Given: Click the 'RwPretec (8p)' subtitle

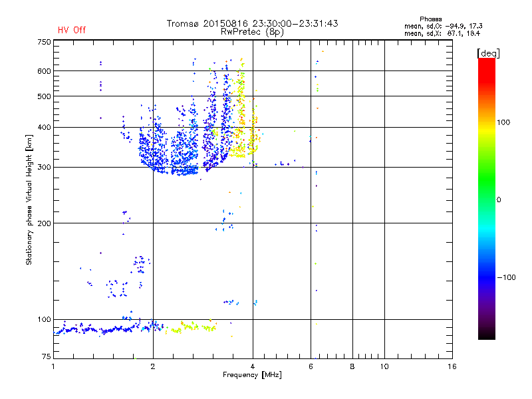Looking at the screenshot, I should pyautogui.click(x=252, y=32).
